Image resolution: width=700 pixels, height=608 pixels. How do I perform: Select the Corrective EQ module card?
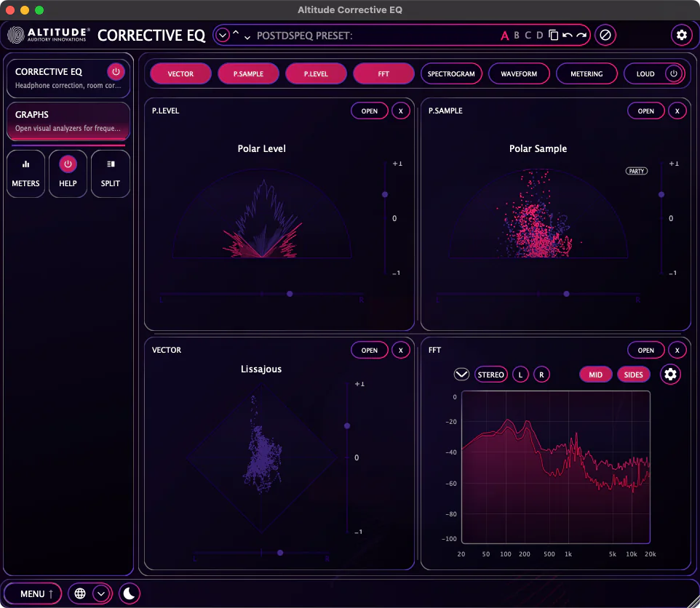pyautogui.click(x=68, y=78)
